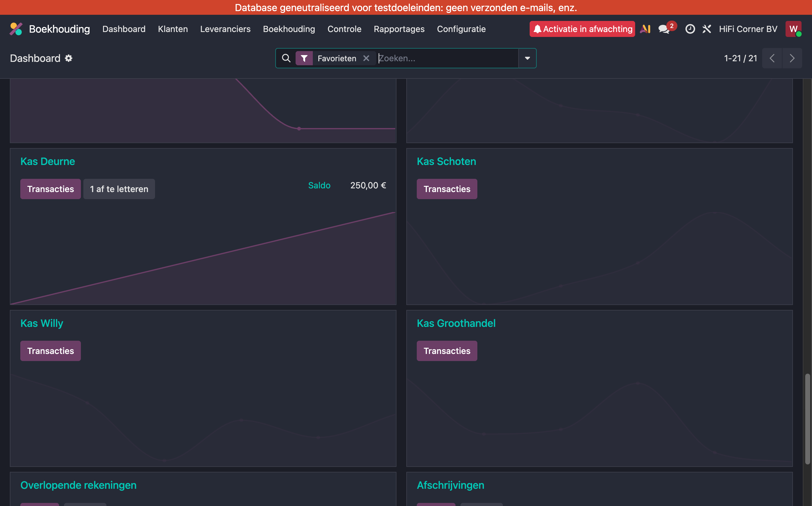
Task: Click the 1 af te letteren button
Action: pyautogui.click(x=119, y=189)
